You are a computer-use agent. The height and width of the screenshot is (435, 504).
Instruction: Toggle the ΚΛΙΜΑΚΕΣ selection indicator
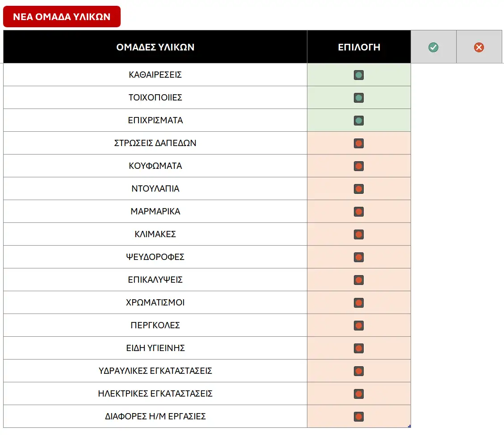358,234
